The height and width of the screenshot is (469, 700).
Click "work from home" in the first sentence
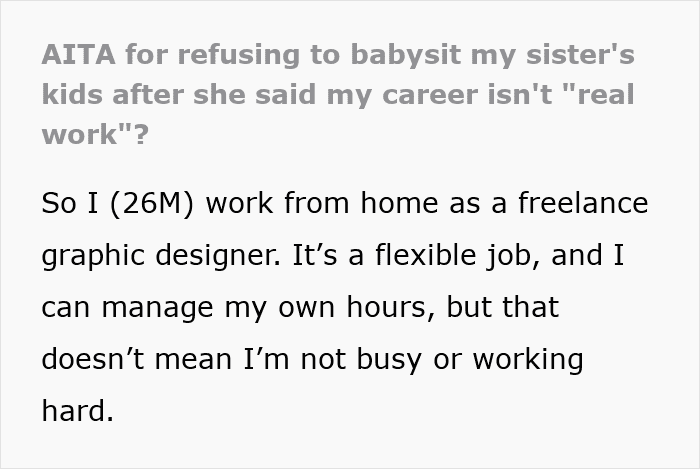coord(322,203)
